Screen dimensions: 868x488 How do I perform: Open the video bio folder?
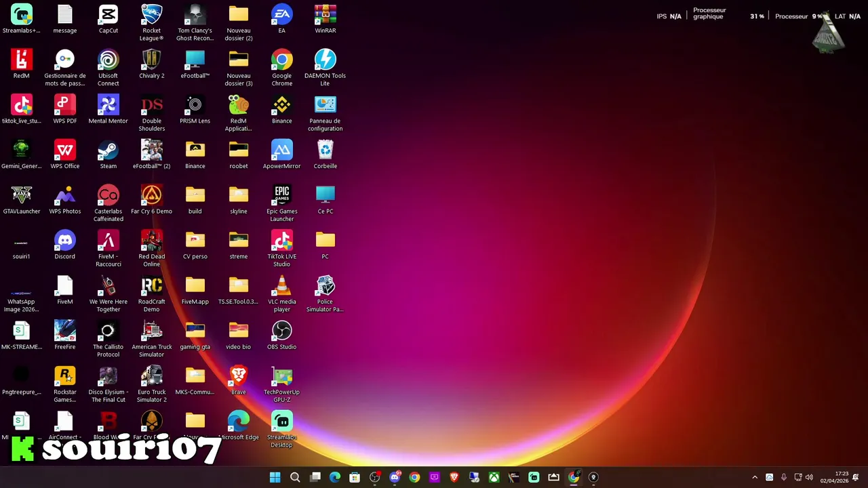click(238, 335)
